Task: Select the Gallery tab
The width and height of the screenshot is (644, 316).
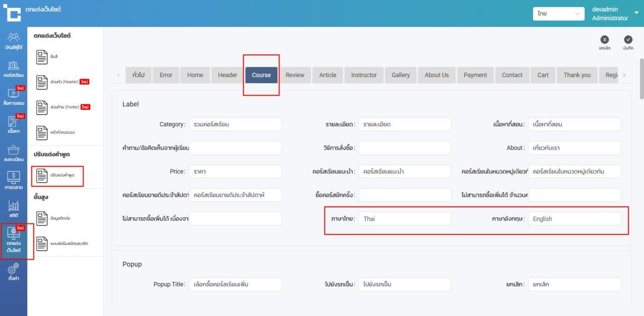Action: [400, 75]
